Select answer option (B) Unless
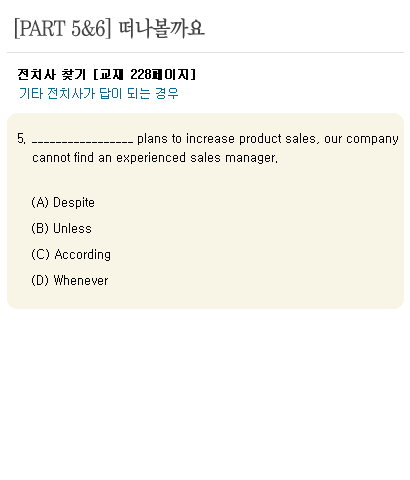The width and height of the screenshot is (410, 480). click(61, 229)
